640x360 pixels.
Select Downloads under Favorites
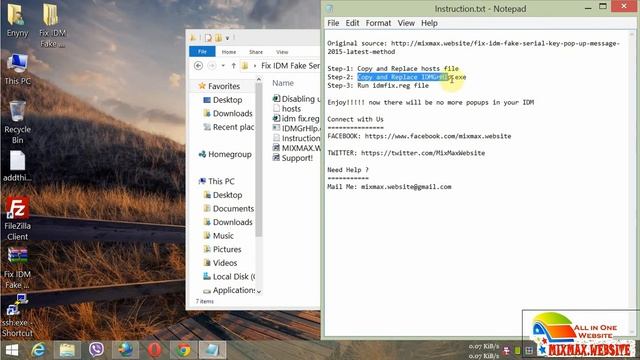(x=228, y=113)
